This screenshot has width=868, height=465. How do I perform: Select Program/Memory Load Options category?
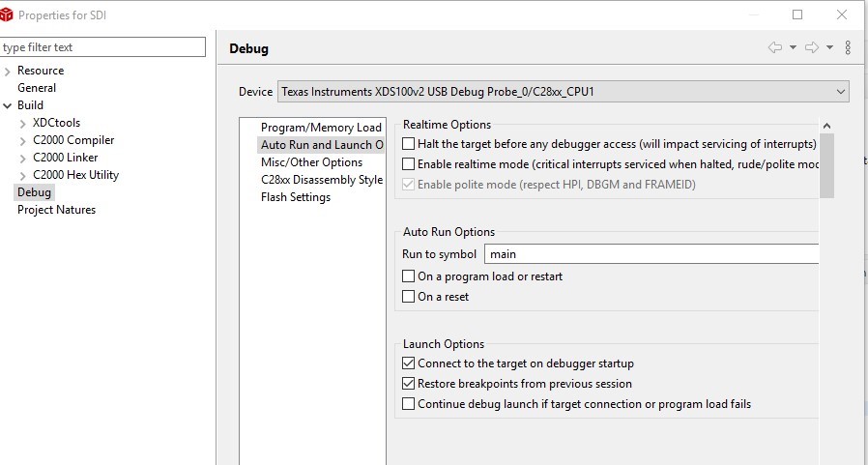click(x=321, y=128)
